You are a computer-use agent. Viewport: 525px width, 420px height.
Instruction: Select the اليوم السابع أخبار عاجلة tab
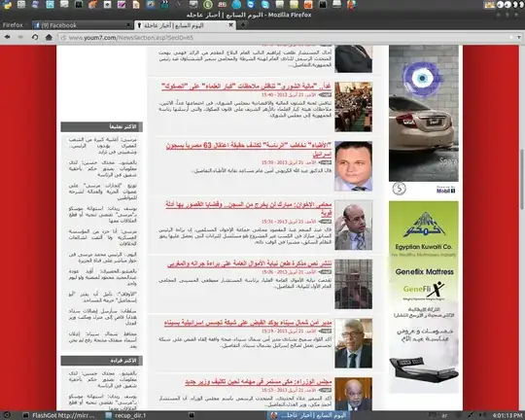[185, 25]
